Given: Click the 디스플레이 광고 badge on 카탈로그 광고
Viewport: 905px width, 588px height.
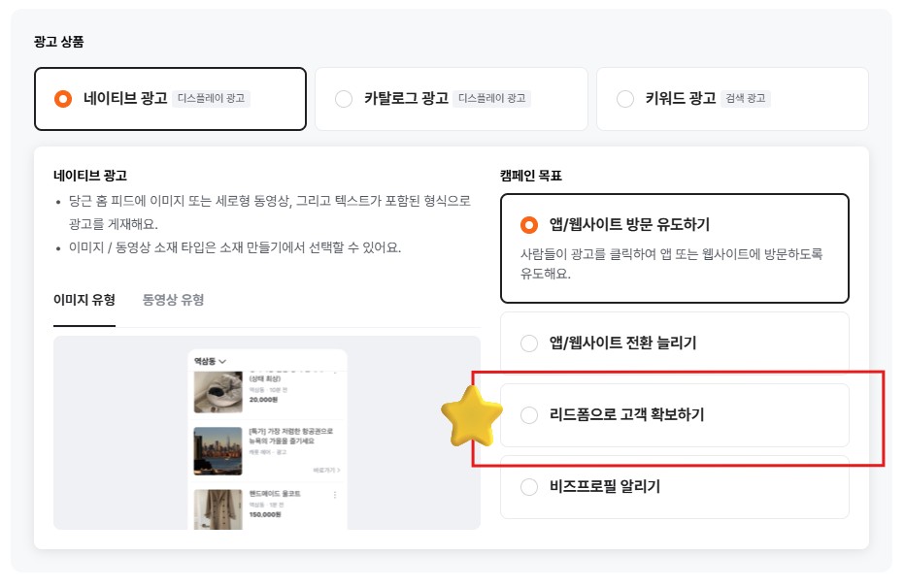Looking at the screenshot, I should pyautogui.click(x=491, y=99).
